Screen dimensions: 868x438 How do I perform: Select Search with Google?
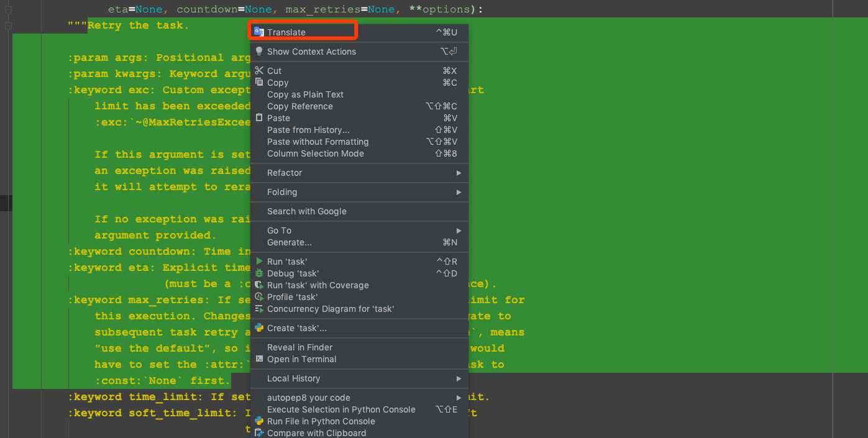(359, 211)
